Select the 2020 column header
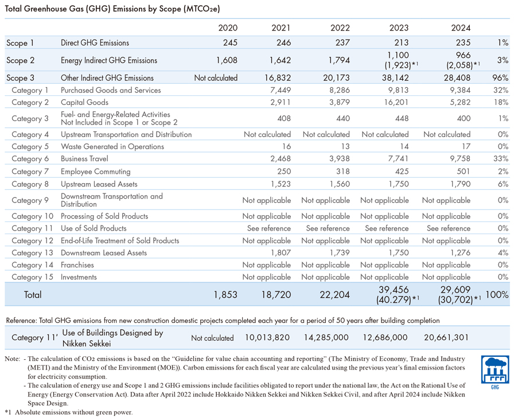 point(228,28)
